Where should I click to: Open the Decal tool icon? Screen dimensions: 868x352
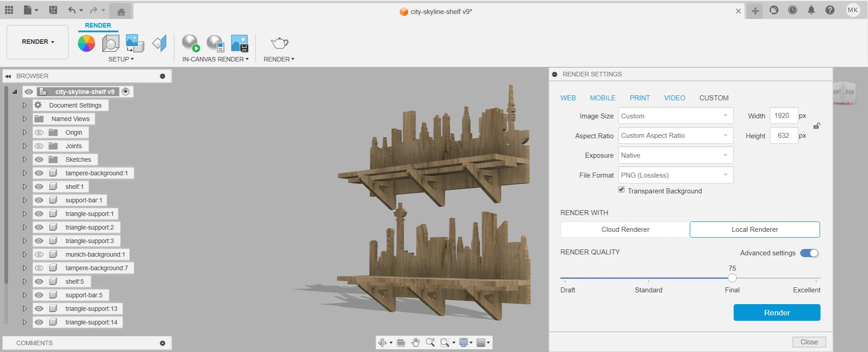(135, 43)
